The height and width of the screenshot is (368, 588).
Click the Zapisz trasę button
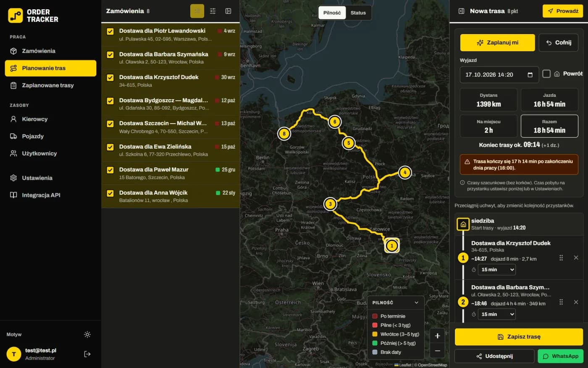click(519, 337)
